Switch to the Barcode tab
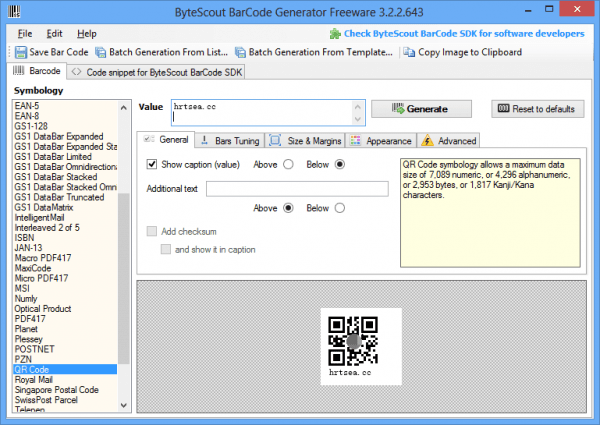600x425 pixels. pyautogui.click(x=37, y=71)
